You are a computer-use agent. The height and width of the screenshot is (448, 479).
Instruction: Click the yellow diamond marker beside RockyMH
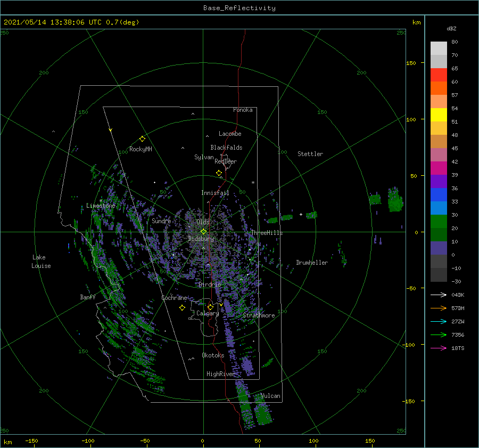142,139
